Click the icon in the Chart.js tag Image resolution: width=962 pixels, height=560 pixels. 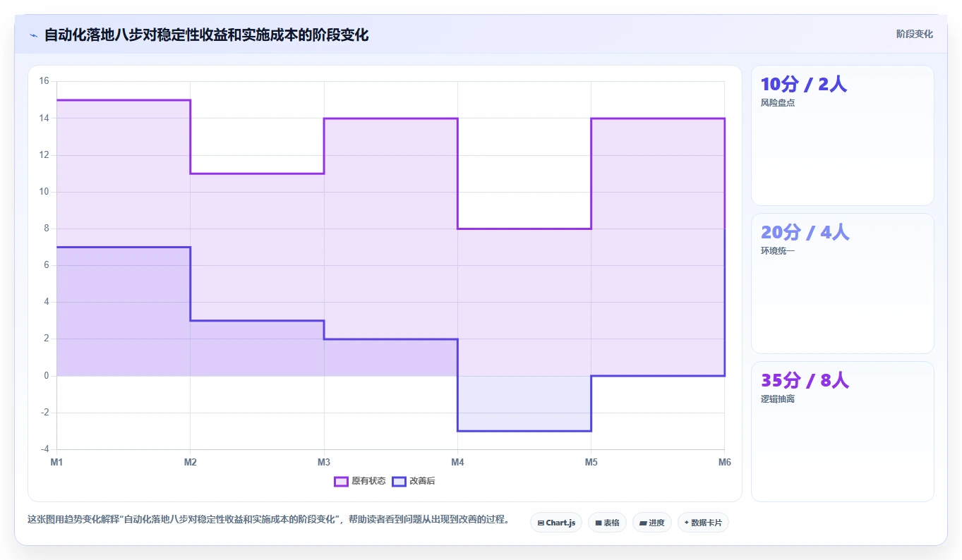(x=541, y=523)
